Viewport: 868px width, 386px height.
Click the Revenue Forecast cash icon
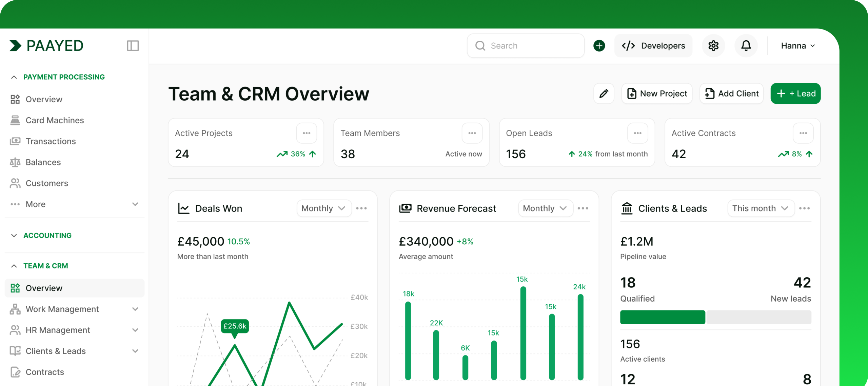(x=405, y=208)
